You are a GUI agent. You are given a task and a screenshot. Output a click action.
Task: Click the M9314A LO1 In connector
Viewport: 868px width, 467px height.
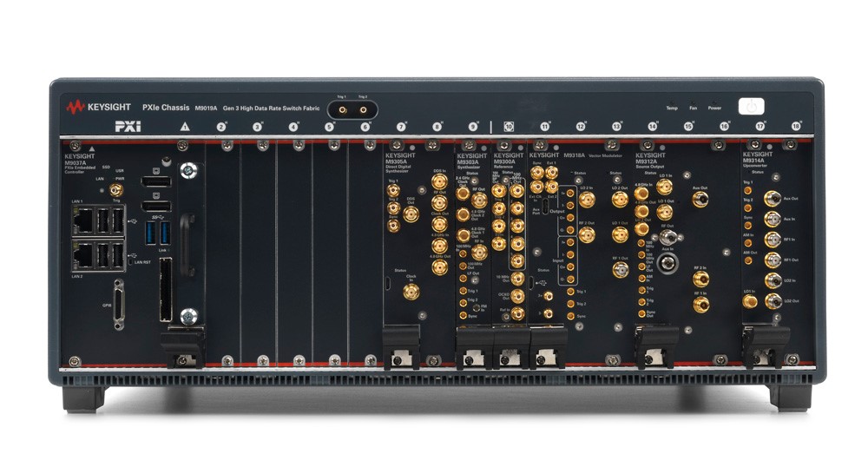(750, 301)
